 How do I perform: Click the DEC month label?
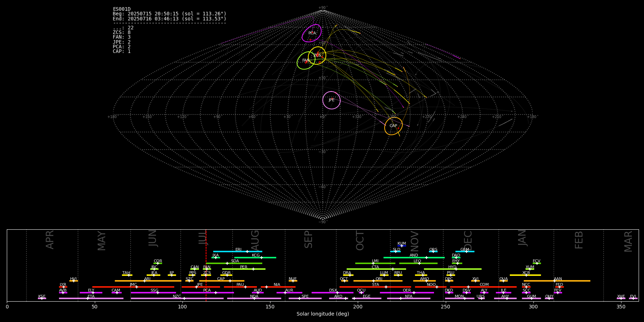tap(468, 241)
